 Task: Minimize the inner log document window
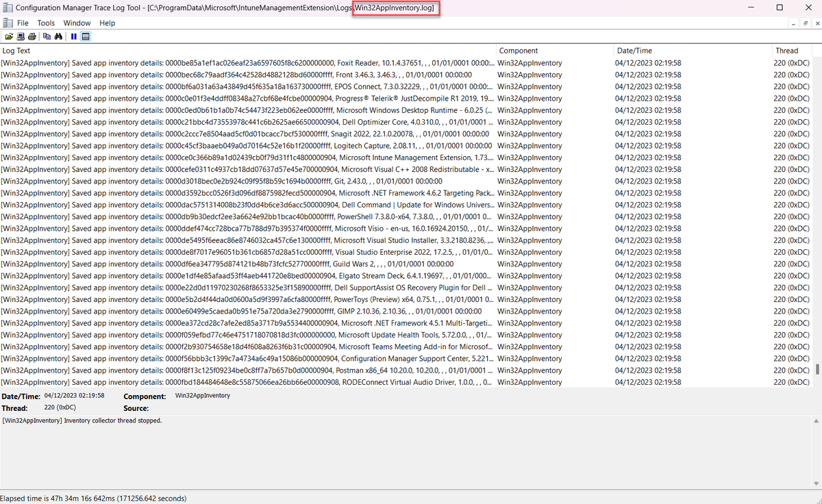pyautogui.click(x=795, y=23)
